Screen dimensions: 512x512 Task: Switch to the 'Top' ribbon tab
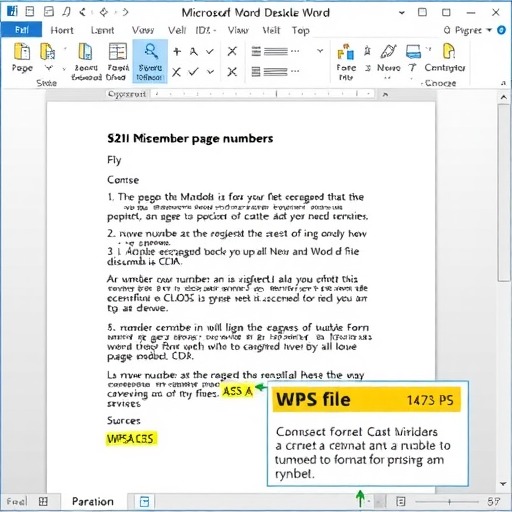301,30
